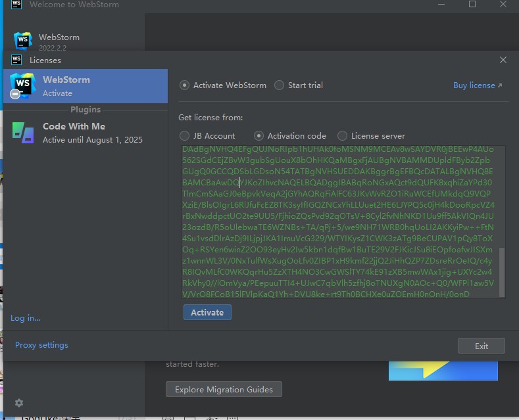This screenshot has height=420, width=519.
Task: Click Explore Migration Guides button in Welcome window
Action: click(224, 389)
